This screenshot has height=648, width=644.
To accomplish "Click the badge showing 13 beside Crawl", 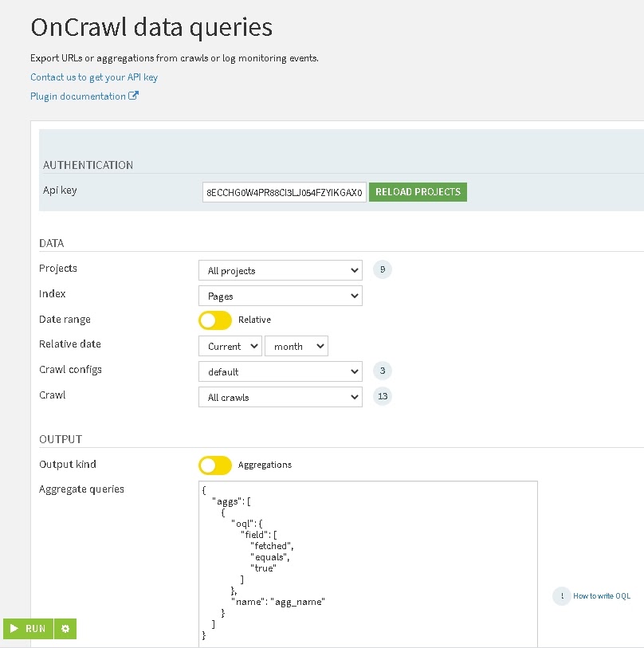I will click(x=383, y=396).
